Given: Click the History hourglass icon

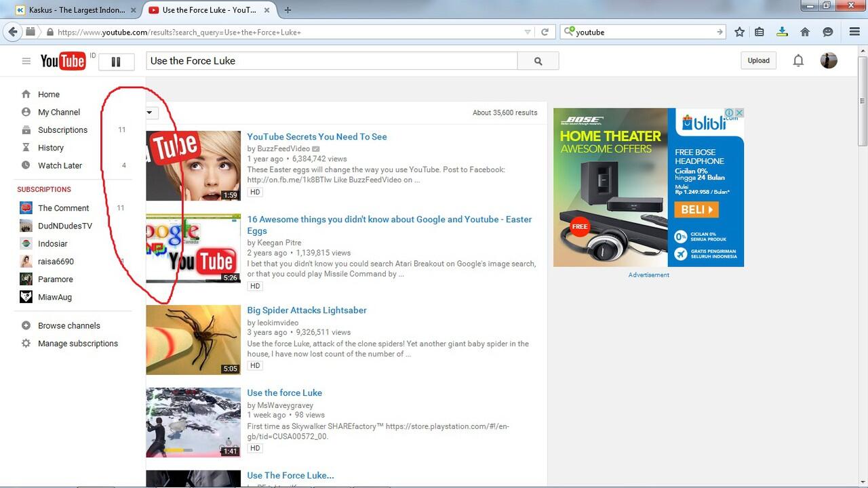Looking at the screenshot, I should (26, 147).
